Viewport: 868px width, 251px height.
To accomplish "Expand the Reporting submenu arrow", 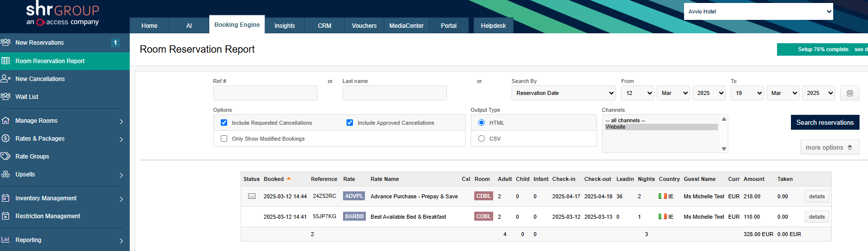I will pyautogui.click(x=121, y=241).
